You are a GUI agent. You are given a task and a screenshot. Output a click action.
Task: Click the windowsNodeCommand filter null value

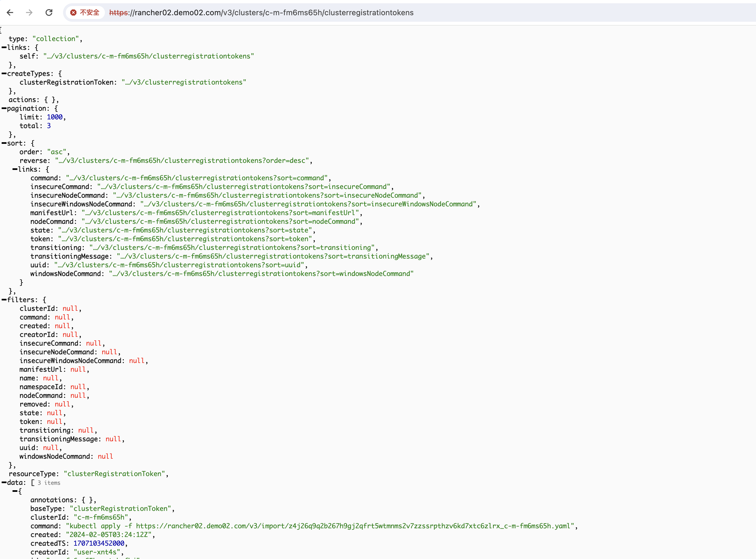point(105,456)
